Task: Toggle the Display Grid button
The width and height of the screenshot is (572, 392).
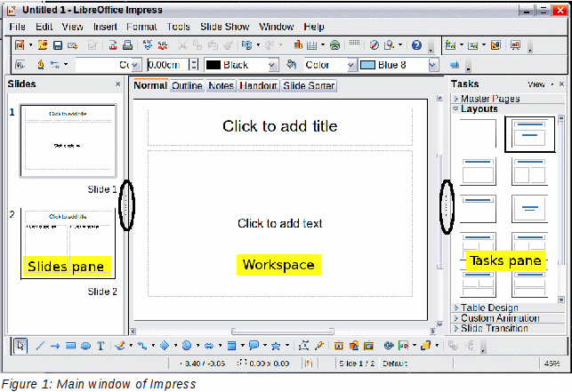Action: coord(354,44)
